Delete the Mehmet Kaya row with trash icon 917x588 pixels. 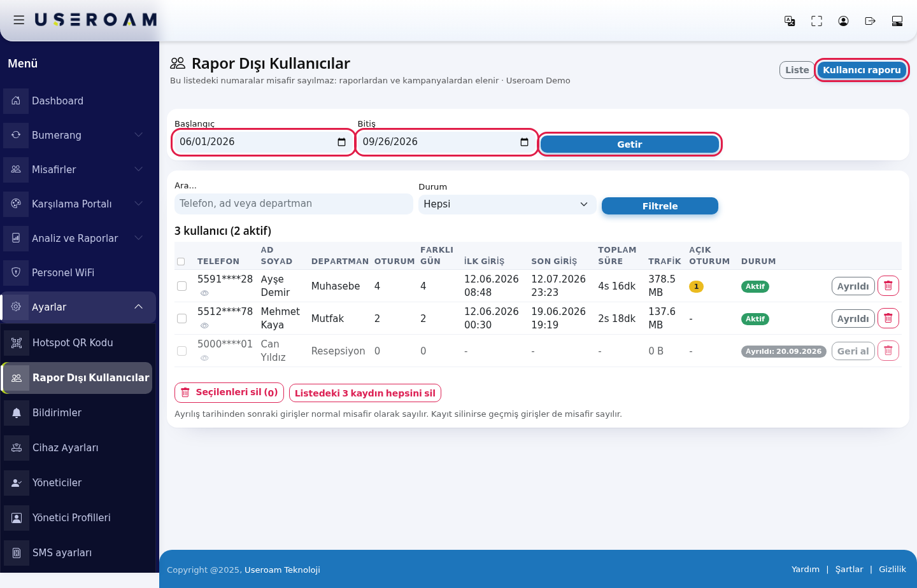pyautogui.click(x=888, y=318)
